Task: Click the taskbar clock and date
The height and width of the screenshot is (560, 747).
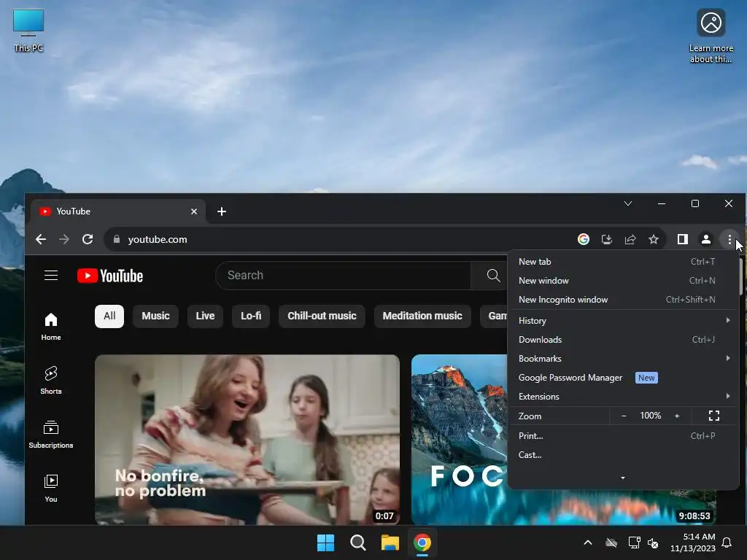Action: pyautogui.click(x=693, y=542)
